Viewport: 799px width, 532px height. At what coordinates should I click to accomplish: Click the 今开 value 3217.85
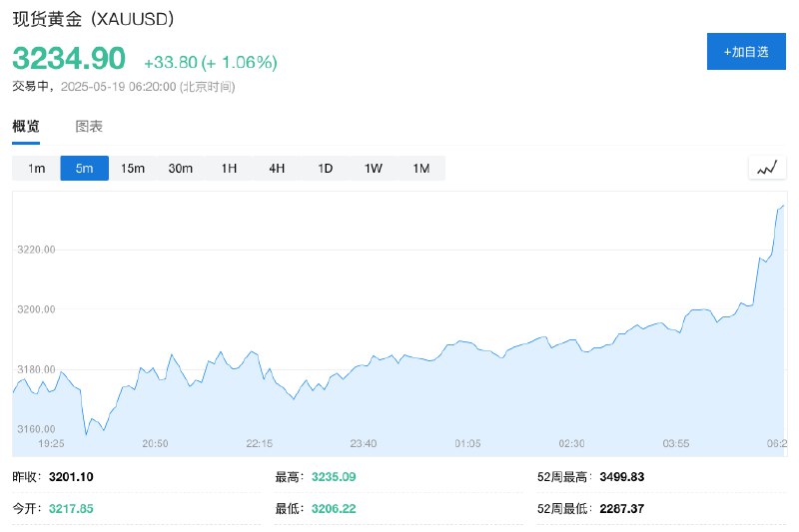click(x=71, y=509)
